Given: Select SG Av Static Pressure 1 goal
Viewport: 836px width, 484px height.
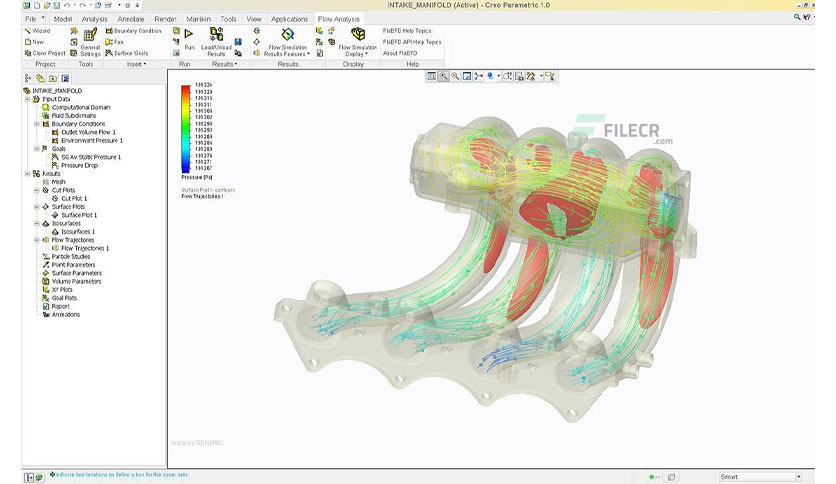Looking at the screenshot, I should pos(91,157).
